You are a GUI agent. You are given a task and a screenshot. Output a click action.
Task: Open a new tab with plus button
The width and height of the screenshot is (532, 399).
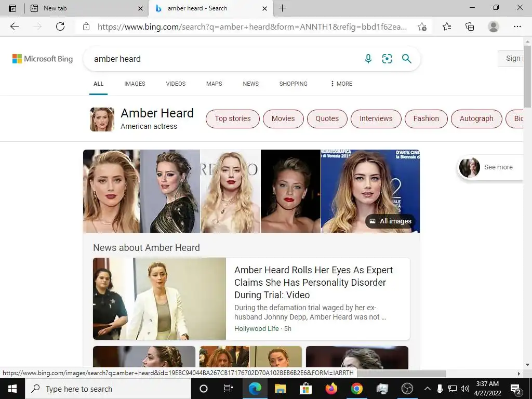point(282,8)
